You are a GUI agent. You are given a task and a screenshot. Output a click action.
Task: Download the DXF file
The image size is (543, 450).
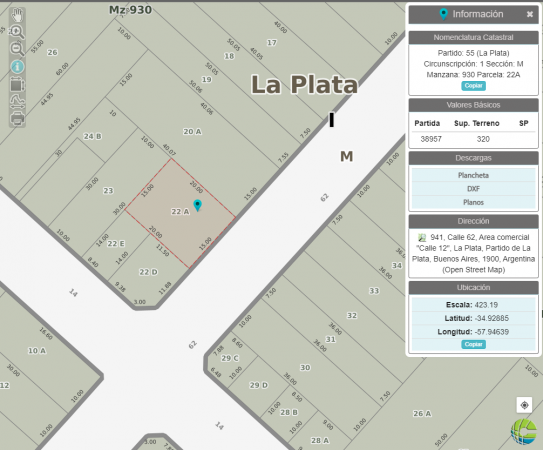pyautogui.click(x=473, y=189)
